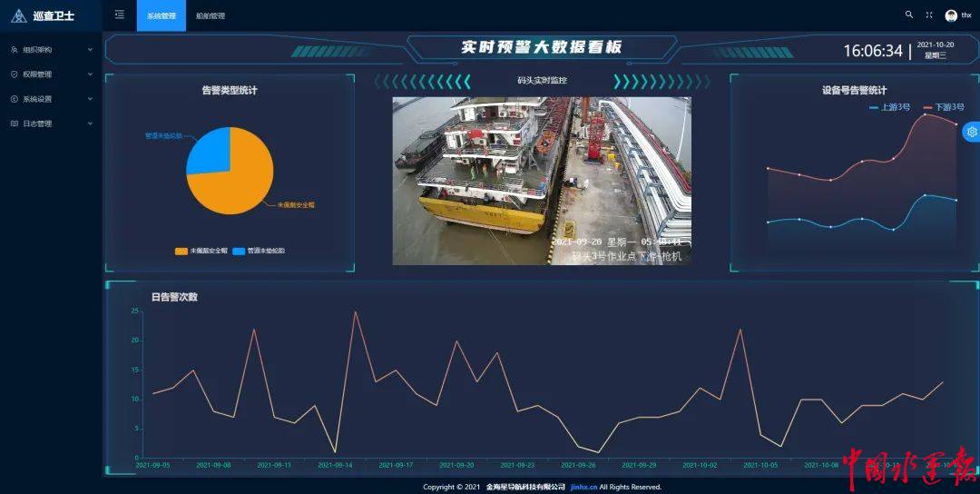Image resolution: width=980 pixels, height=494 pixels.
Task: Toggle the 下游3号 legend series
Action: coord(944,107)
